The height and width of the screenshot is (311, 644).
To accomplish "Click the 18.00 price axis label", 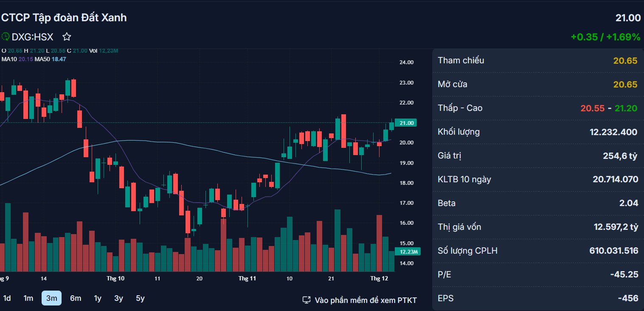I will [x=406, y=183].
